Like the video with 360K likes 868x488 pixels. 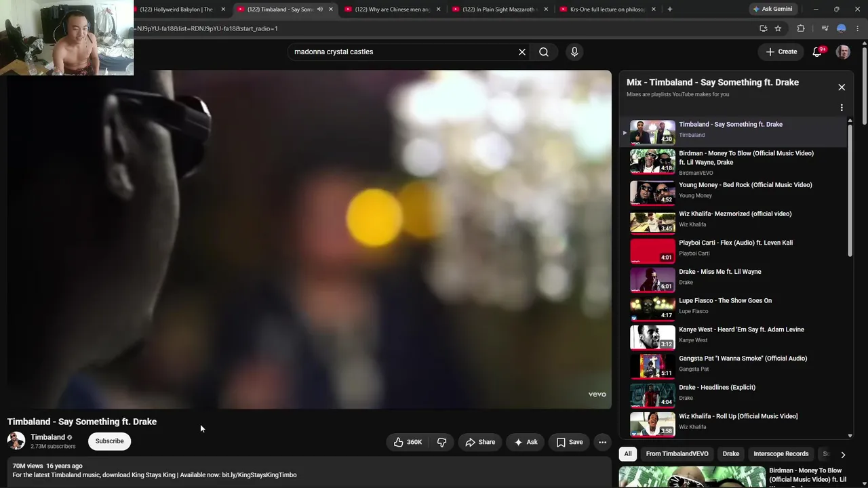(408, 442)
